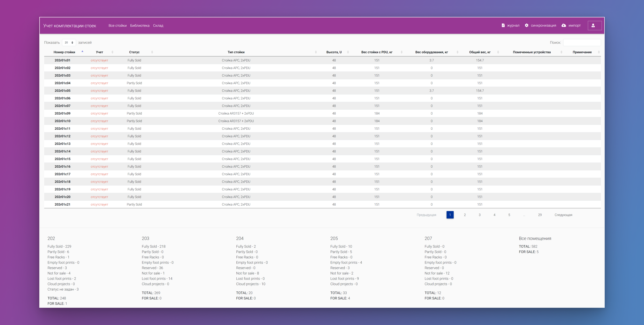Open the user profile button

point(595,25)
